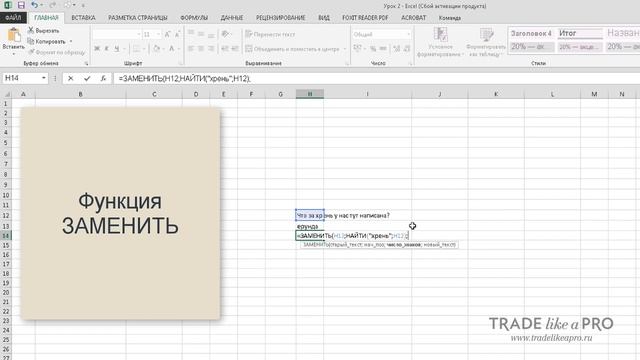Increase decimal places in the Number group

[396, 49]
